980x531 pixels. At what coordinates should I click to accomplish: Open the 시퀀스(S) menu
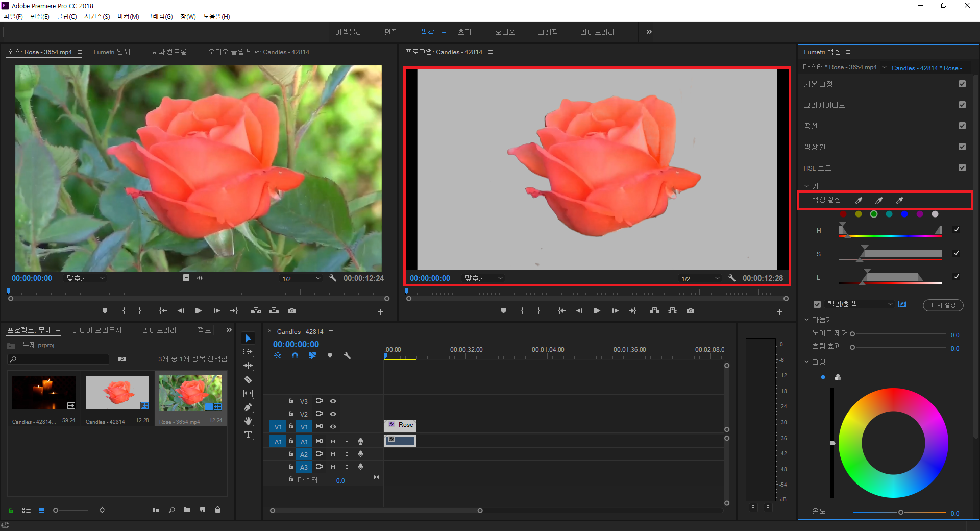pos(97,16)
